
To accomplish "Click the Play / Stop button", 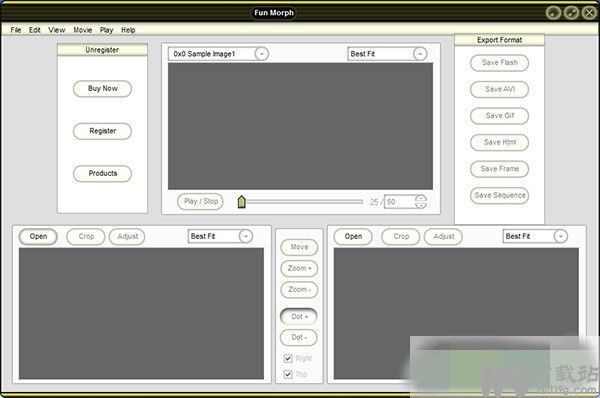I will pos(200,201).
